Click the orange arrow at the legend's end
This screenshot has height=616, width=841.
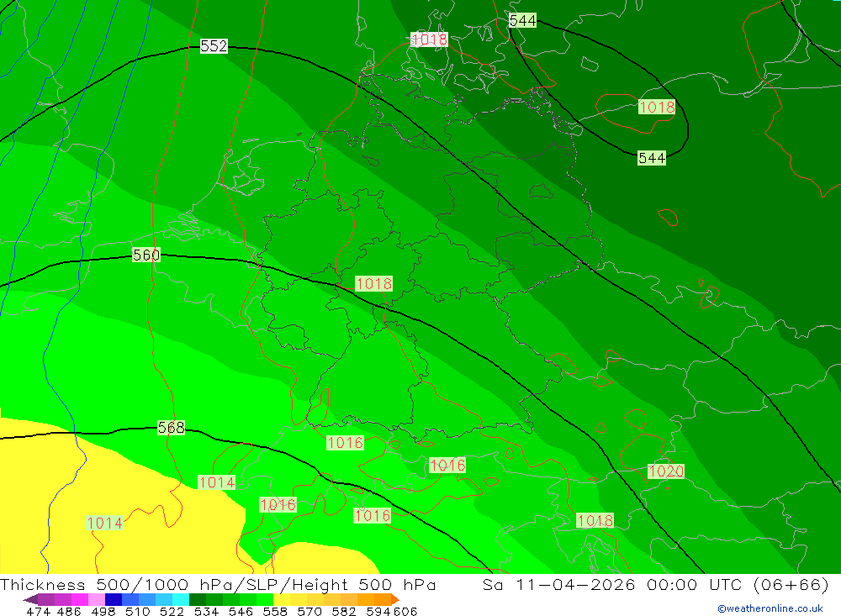coord(395,599)
